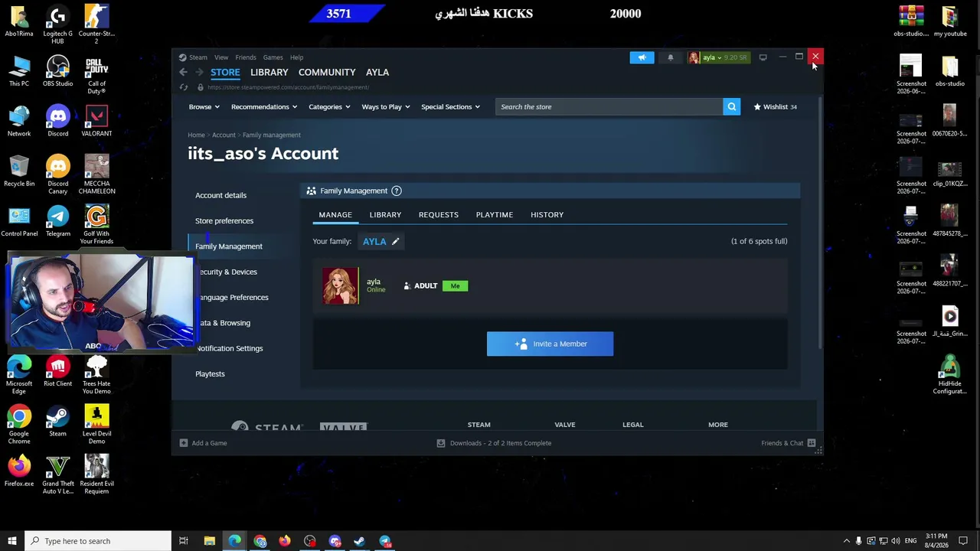Open the View menu
Screen dimensions: 980x551
click(x=221, y=57)
